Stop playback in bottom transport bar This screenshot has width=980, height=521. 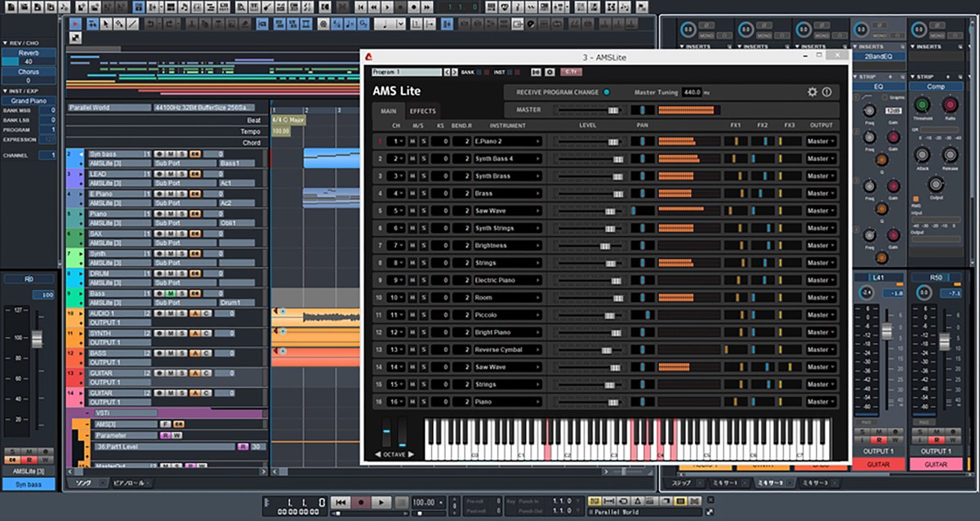[x=401, y=502]
